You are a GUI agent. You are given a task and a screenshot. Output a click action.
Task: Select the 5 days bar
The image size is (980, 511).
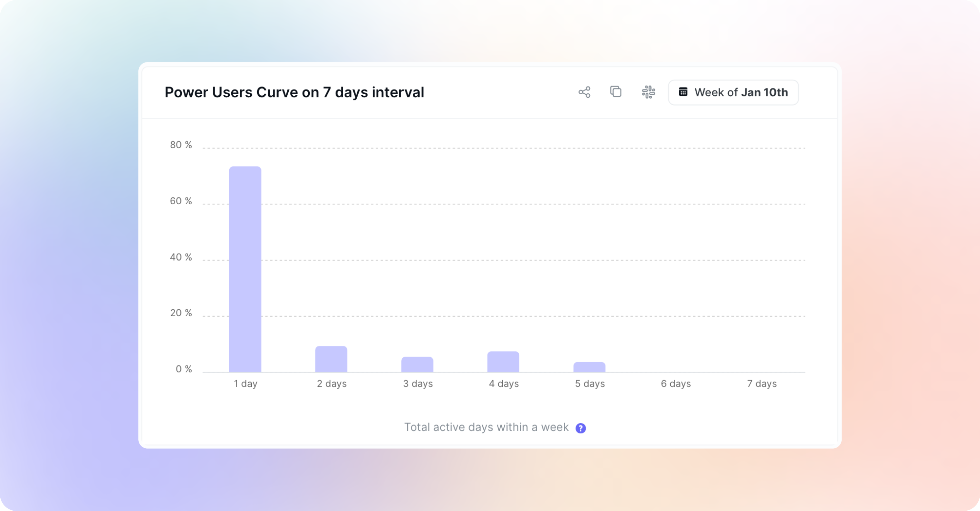coord(589,367)
